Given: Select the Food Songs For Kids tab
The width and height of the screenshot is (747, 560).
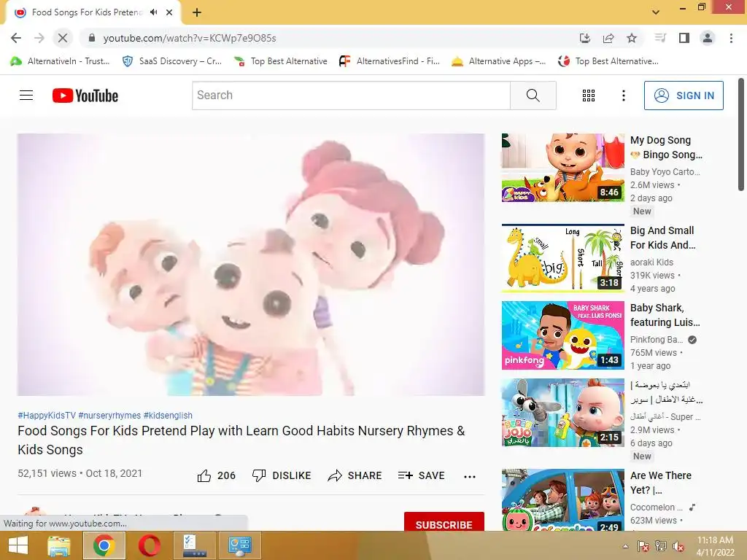Looking at the screenshot, I should 93,12.
